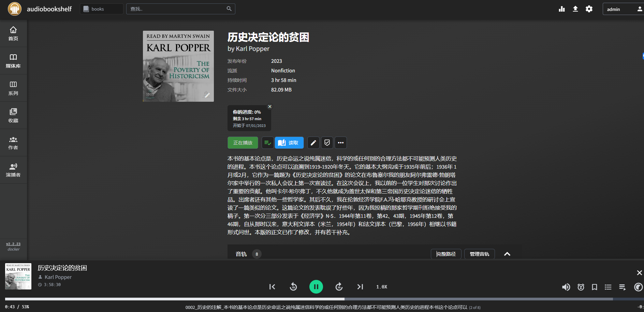Open the chapters list in the player
Screen dimensions: 644x312
pos(608,287)
